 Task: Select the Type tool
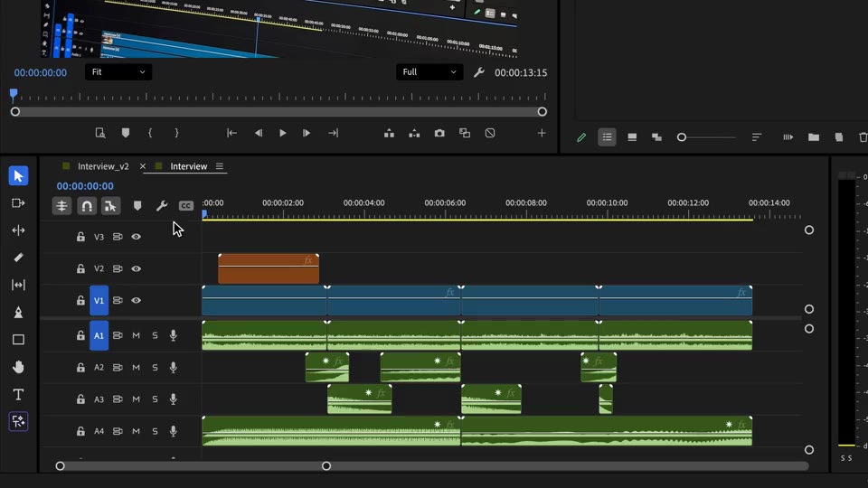pyautogui.click(x=18, y=395)
